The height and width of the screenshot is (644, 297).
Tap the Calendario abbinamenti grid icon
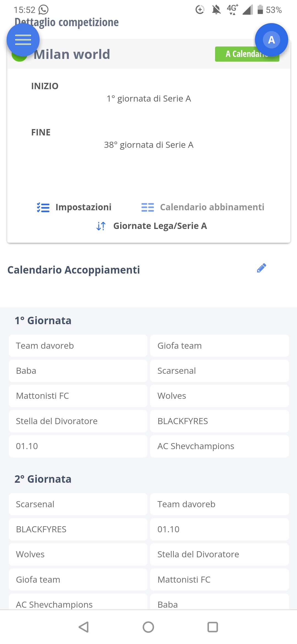pyautogui.click(x=148, y=207)
